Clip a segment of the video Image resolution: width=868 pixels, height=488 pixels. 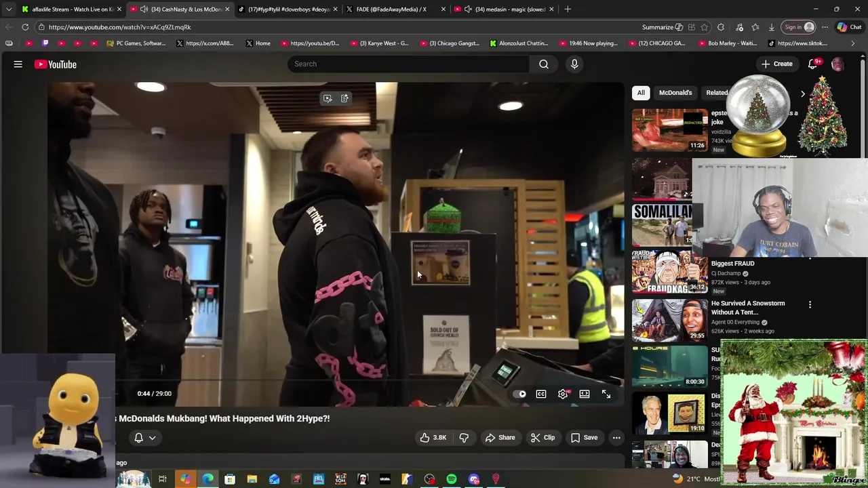(x=542, y=438)
